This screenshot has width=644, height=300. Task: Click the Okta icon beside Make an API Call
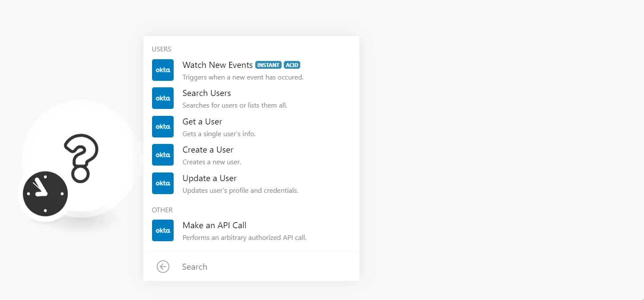point(163,230)
